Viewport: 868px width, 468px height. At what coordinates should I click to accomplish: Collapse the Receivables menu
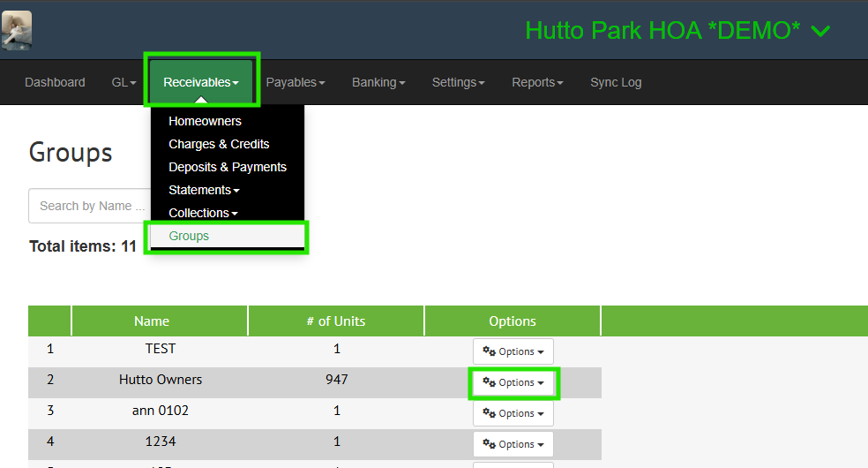pos(201,82)
